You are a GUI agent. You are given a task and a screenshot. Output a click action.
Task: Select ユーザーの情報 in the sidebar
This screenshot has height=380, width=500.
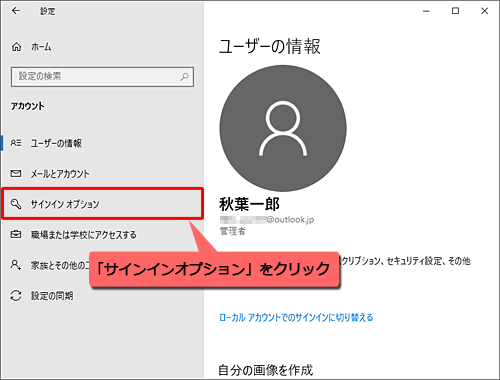point(102,143)
